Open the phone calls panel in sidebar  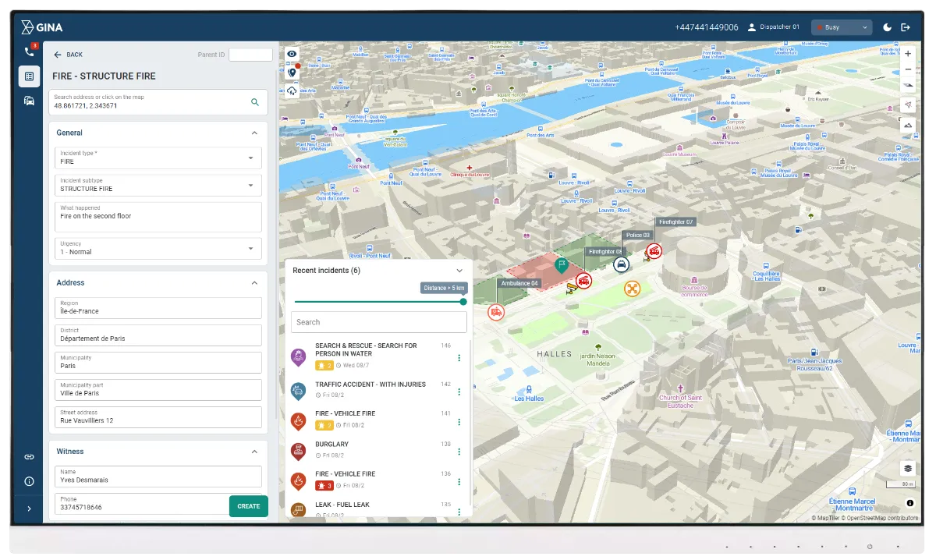29,50
